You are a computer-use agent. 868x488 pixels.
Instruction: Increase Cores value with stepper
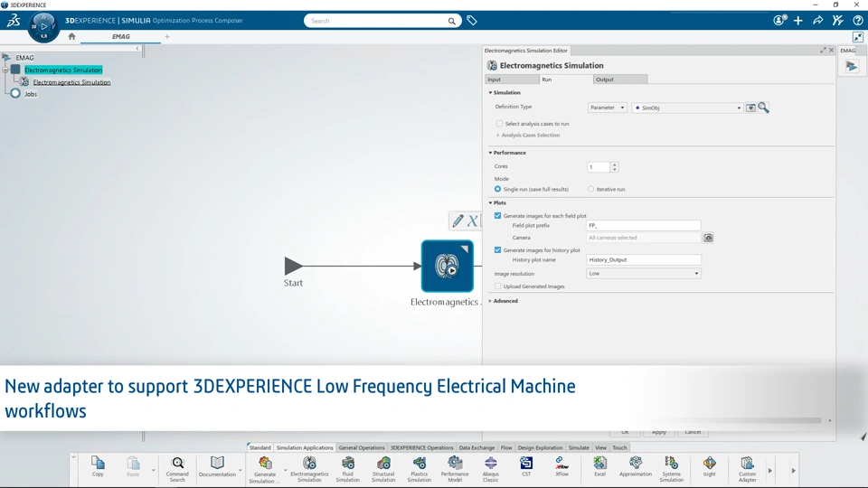point(615,164)
